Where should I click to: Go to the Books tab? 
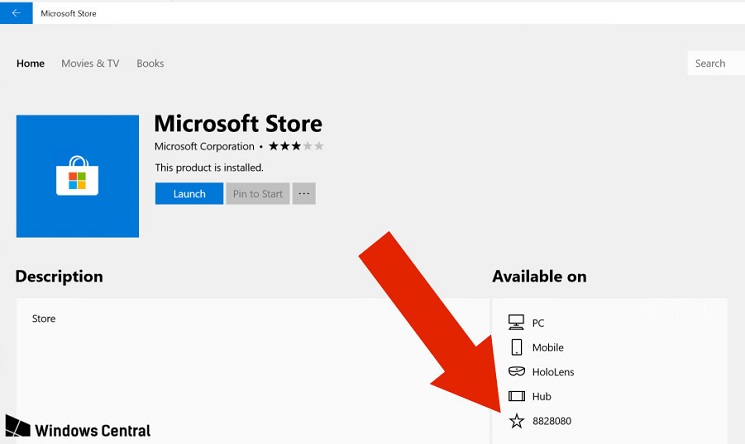click(150, 63)
